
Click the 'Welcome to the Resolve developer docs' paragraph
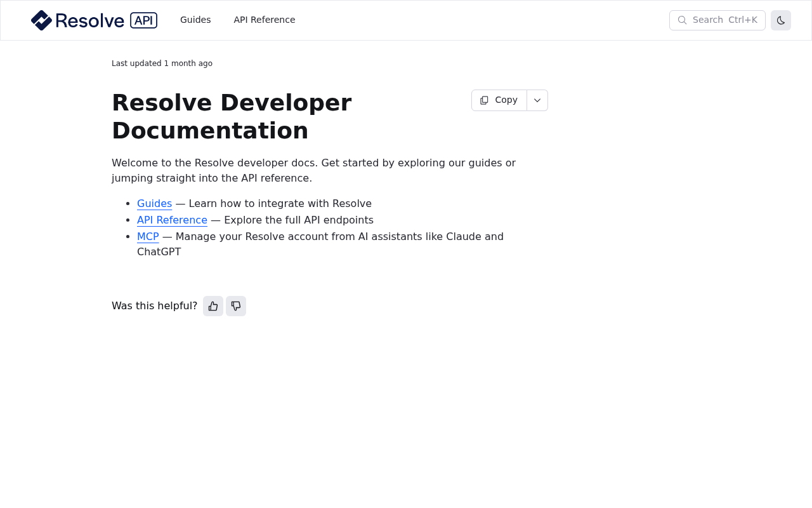point(314,171)
